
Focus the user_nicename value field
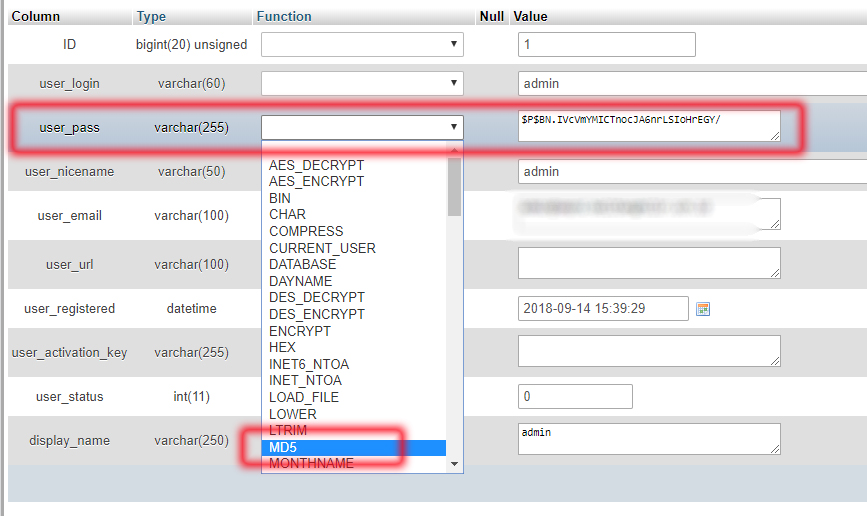coord(692,172)
